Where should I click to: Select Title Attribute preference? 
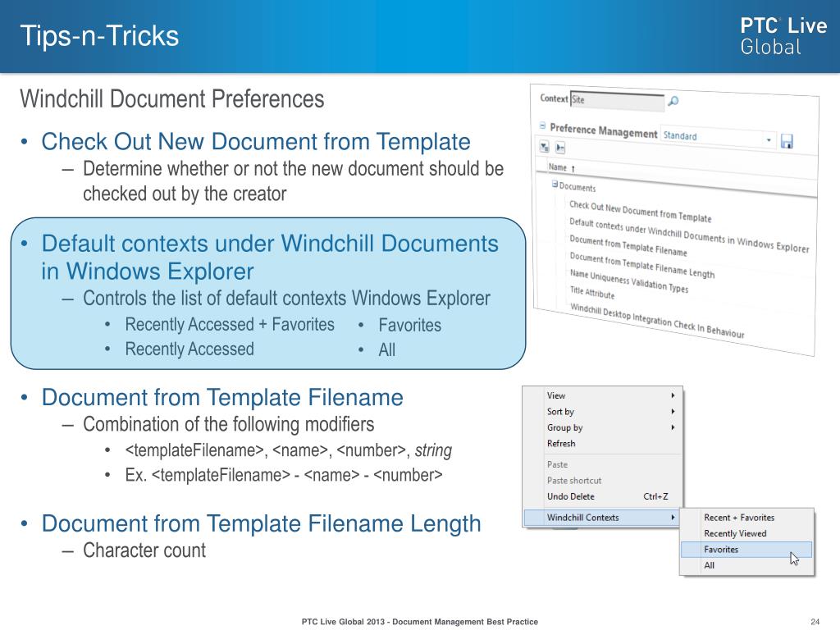point(592,293)
